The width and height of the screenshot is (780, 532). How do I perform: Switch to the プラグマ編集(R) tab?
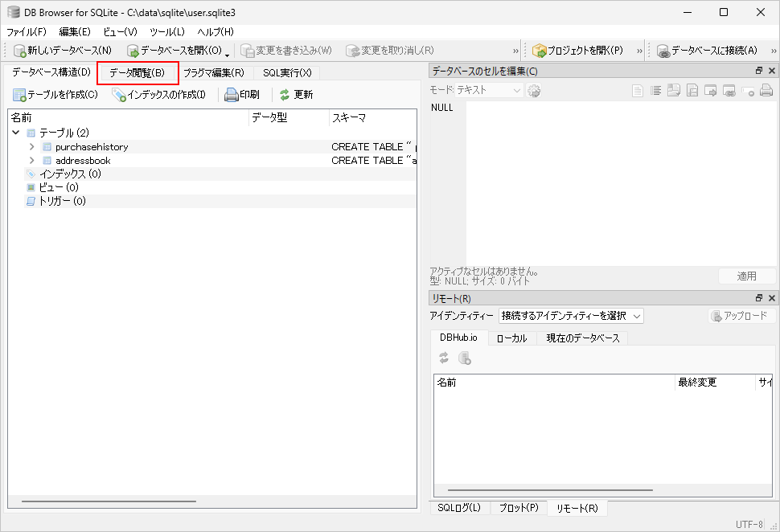point(214,72)
